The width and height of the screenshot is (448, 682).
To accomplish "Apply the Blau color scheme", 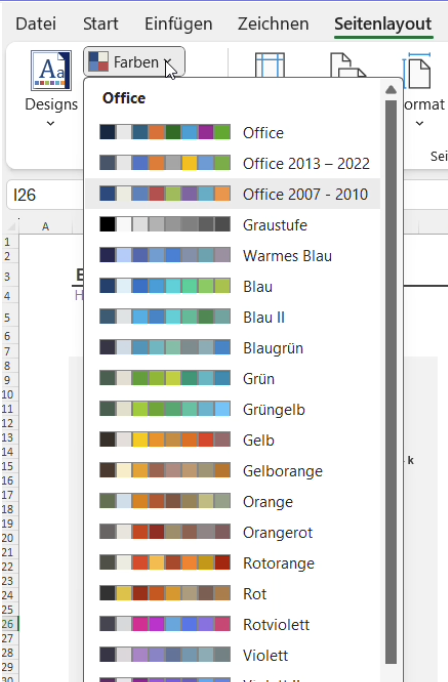I will 233,287.
